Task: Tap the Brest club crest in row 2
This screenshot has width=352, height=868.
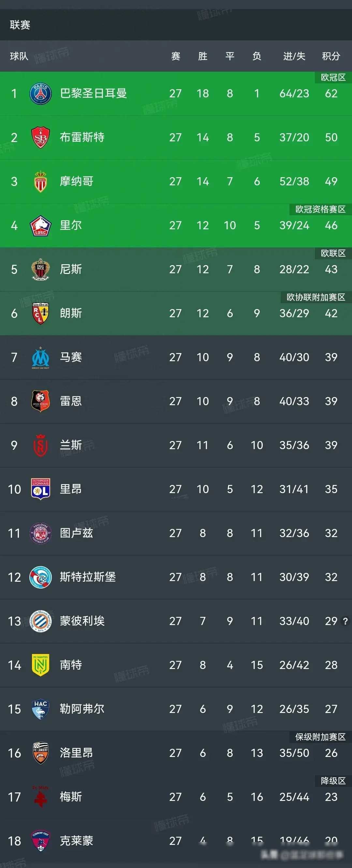Action: (40, 137)
